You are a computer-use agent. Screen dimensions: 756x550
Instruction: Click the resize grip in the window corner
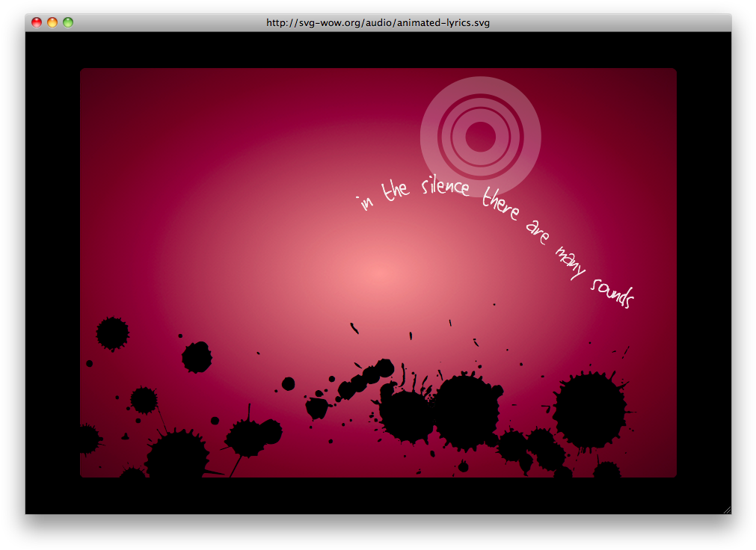click(x=726, y=510)
